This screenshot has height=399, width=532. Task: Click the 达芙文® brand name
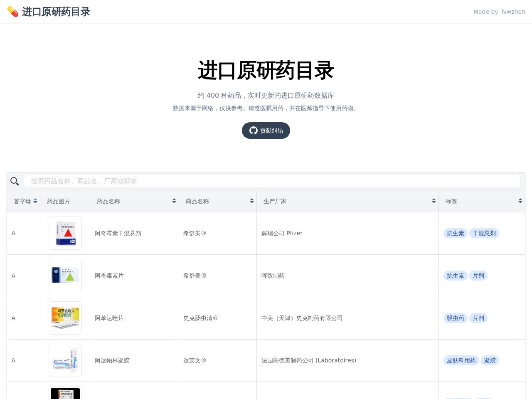(195, 360)
